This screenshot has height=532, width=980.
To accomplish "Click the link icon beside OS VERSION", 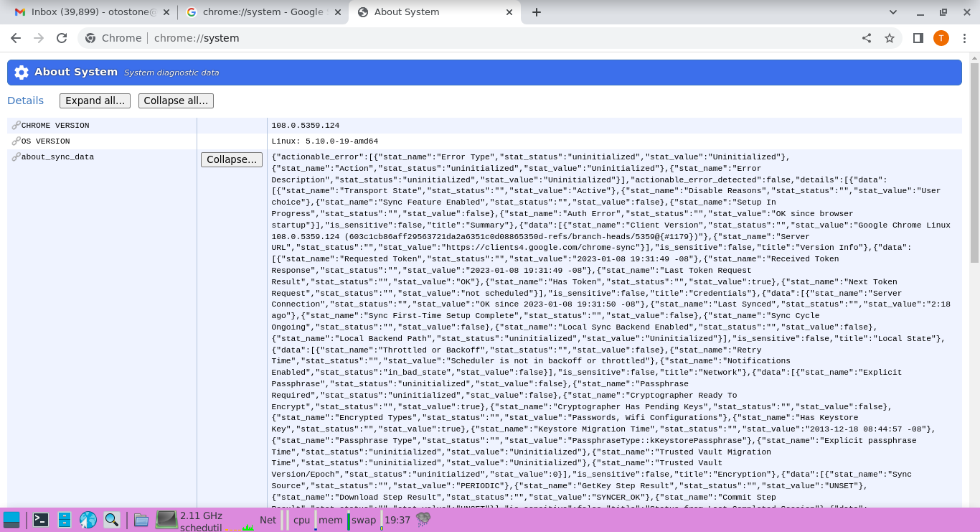I will 17,141.
